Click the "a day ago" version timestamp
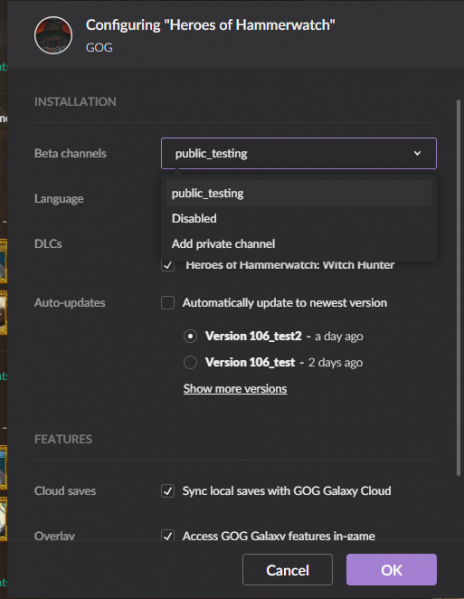The height and width of the screenshot is (599, 464). [339, 337]
